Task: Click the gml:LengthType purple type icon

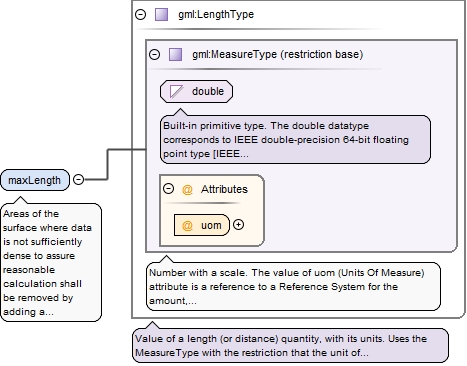Action: pyautogui.click(x=162, y=15)
